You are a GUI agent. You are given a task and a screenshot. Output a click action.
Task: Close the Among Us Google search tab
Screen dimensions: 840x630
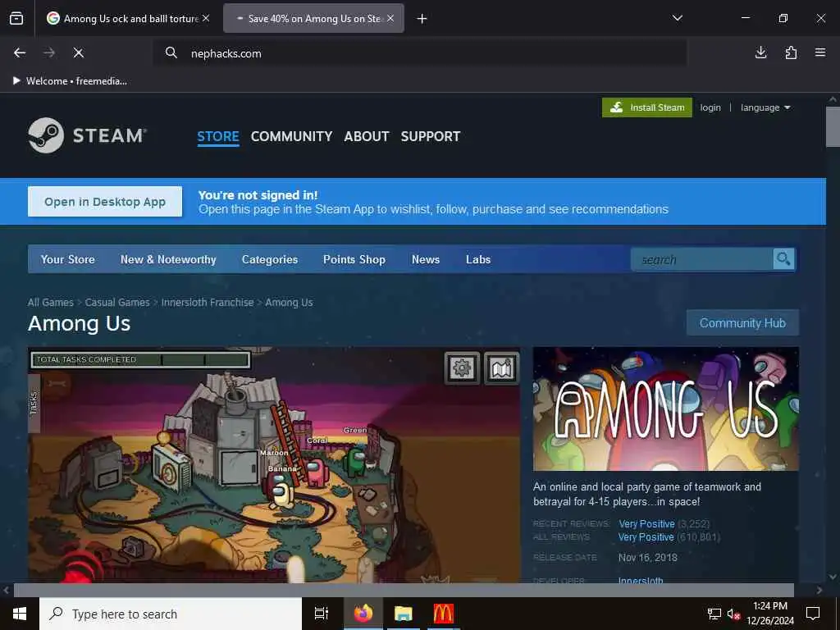(206, 18)
